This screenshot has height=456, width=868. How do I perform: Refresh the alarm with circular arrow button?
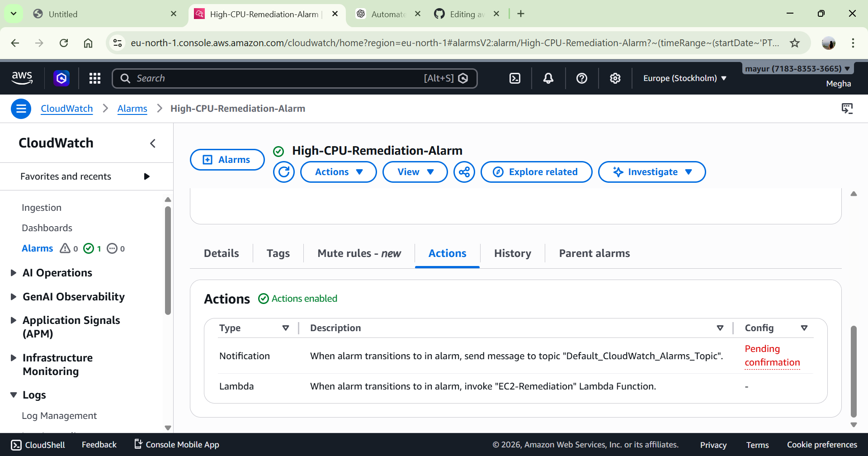(284, 172)
